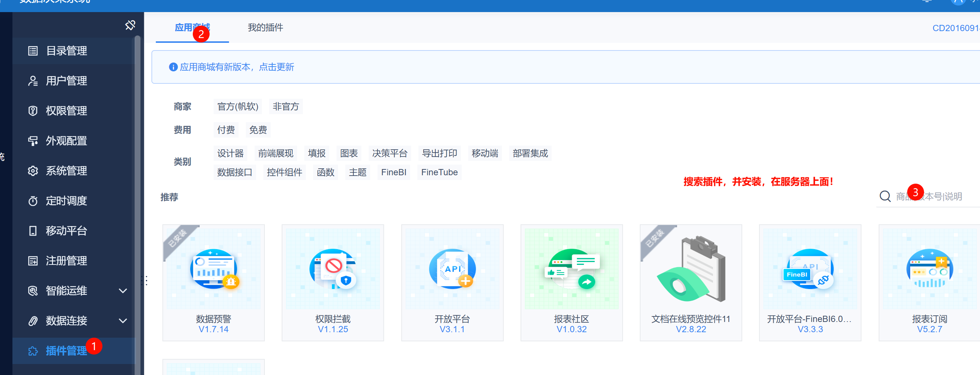Click the sidebar vertical scrollbar
This screenshot has width=980, height=375.
[137, 205]
